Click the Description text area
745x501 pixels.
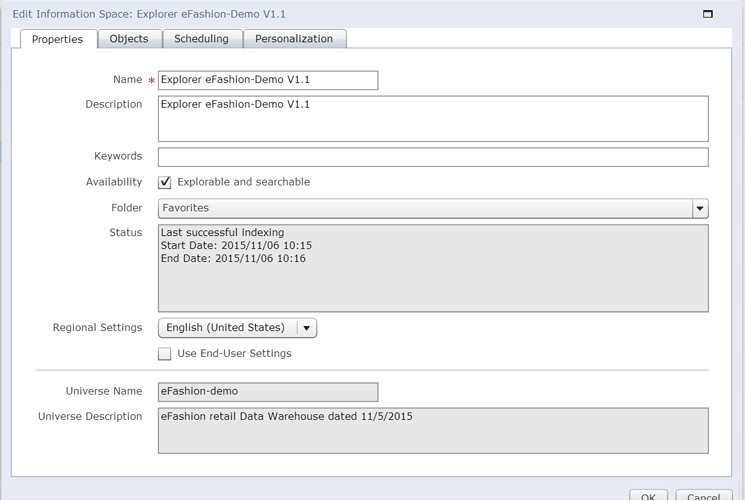pos(433,118)
